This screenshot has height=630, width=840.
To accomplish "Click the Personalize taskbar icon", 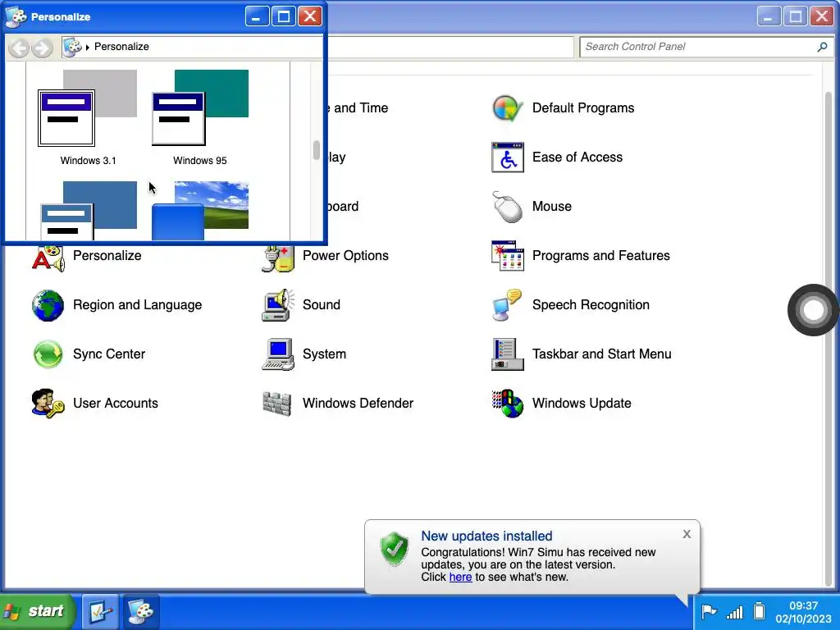I will [x=141, y=611].
